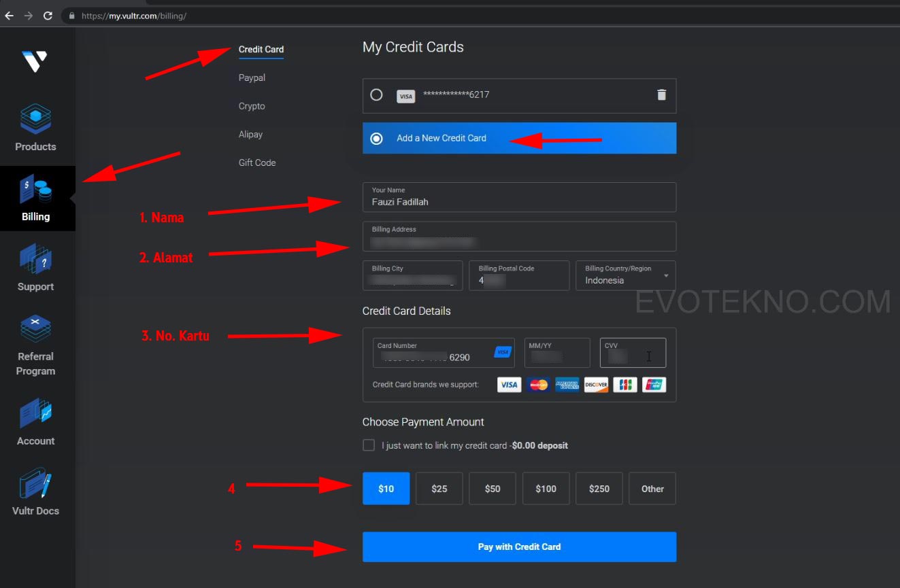Switch to the Crypto payment tab

pyautogui.click(x=252, y=106)
